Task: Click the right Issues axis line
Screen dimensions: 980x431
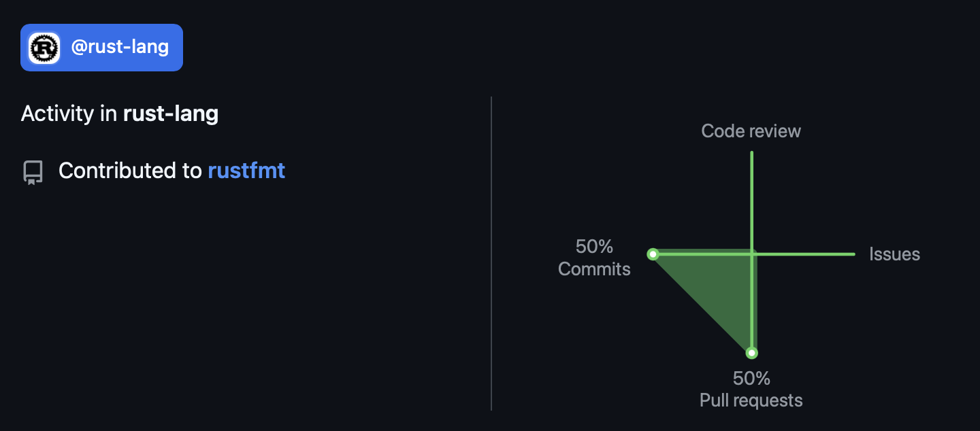Action: [810, 254]
